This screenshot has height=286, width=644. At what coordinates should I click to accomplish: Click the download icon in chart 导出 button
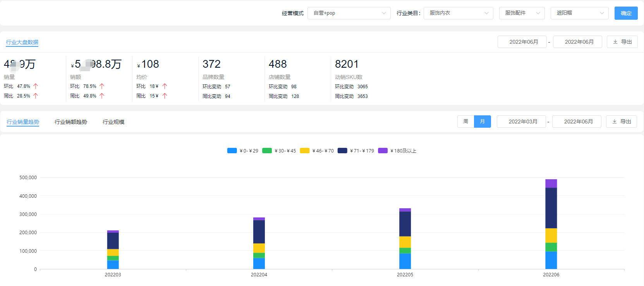click(615, 122)
